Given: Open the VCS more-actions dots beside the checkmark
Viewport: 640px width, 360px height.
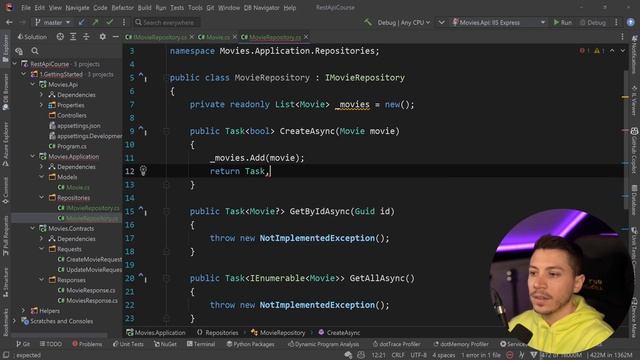Looking at the screenshot, I should [124, 22].
